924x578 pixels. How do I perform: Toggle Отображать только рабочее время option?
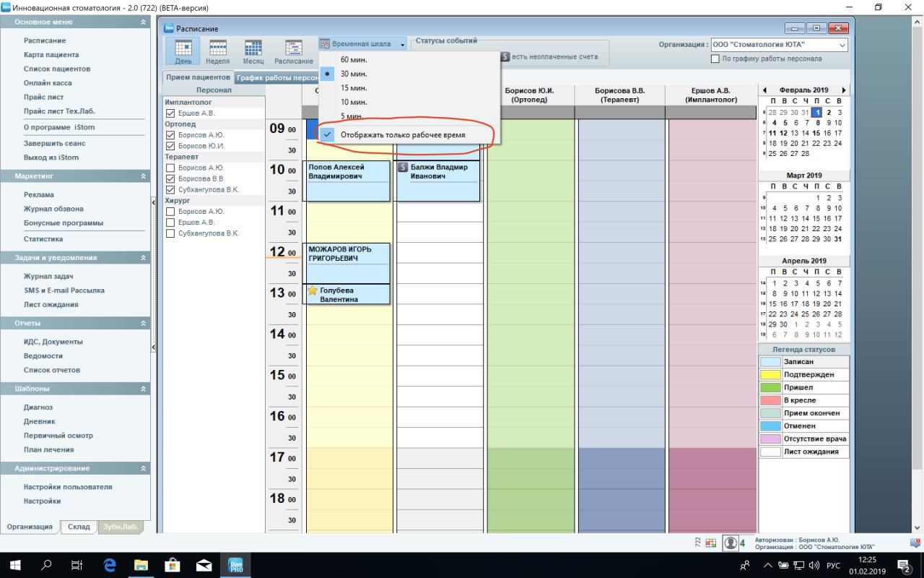coord(402,134)
